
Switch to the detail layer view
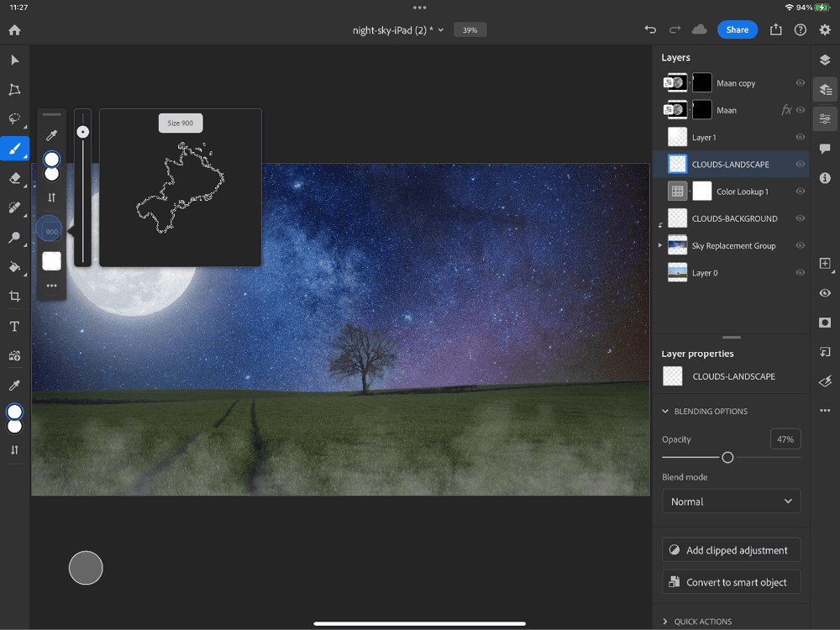click(825, 90)
